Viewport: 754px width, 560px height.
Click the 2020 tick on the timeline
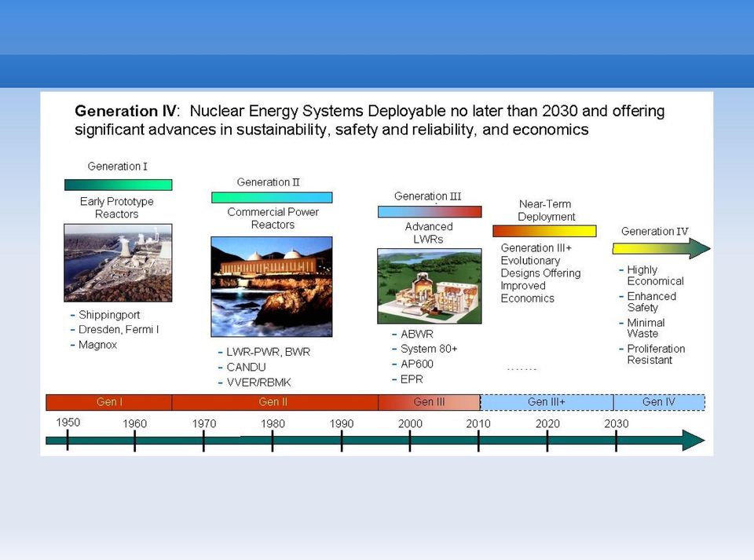(547, 441)
